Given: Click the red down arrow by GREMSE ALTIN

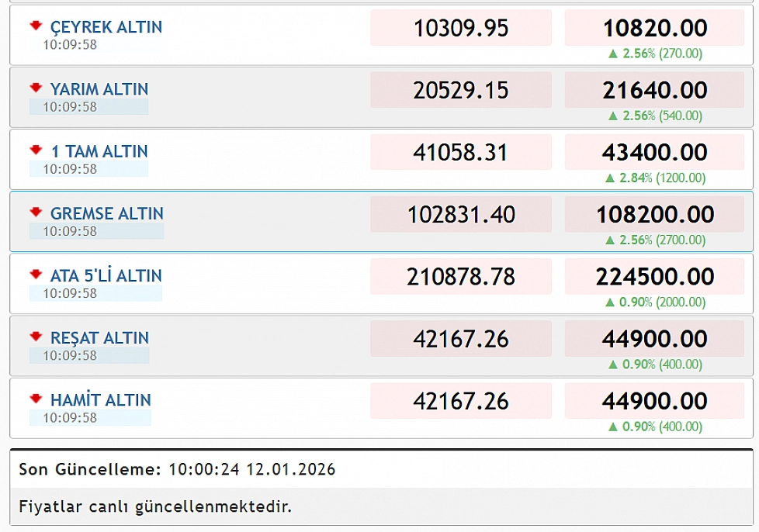Looking at the screenshot, I should coord(35,212).
